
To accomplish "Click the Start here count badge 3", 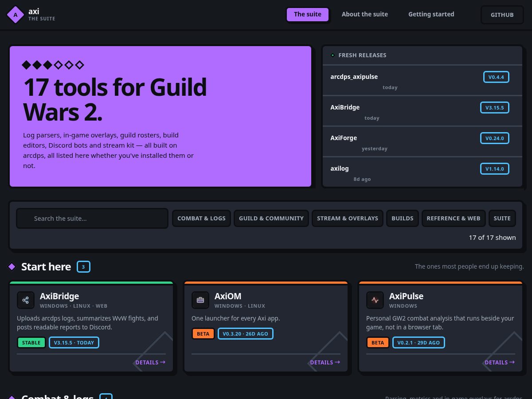I will click(83, 267).
